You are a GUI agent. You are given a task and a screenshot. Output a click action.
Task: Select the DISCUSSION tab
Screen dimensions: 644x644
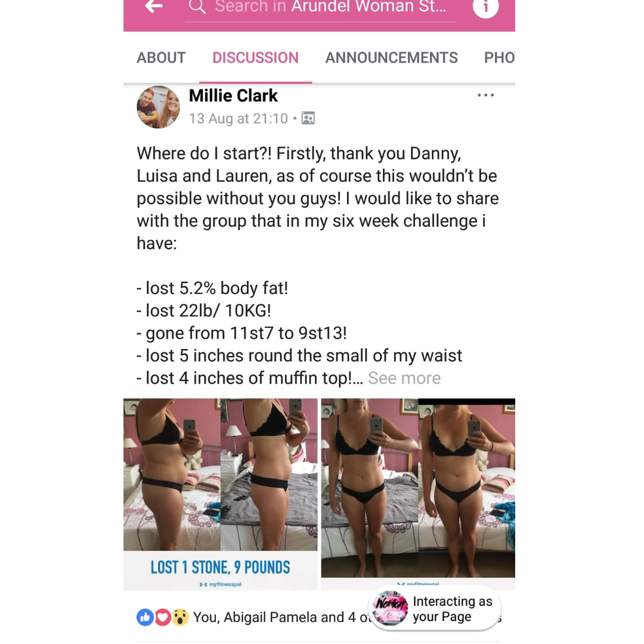click(x=255, y=58)
